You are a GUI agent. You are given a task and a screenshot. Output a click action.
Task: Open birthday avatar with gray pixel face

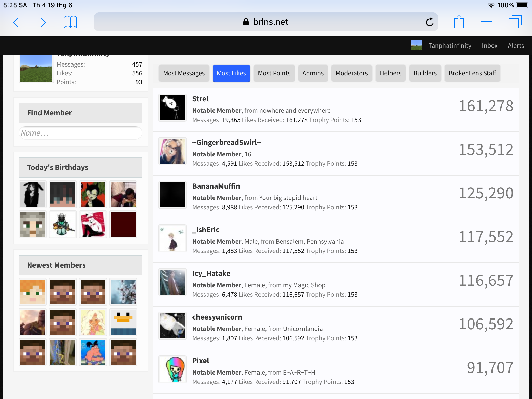pos(33,224)
